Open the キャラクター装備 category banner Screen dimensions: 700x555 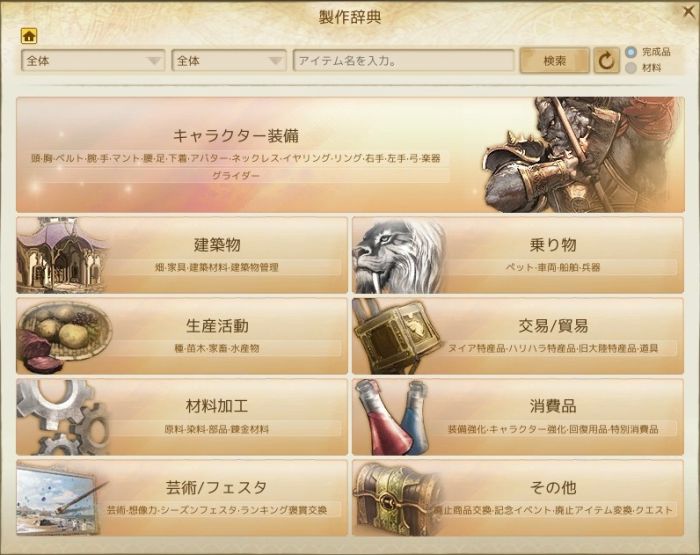(350, 154)
